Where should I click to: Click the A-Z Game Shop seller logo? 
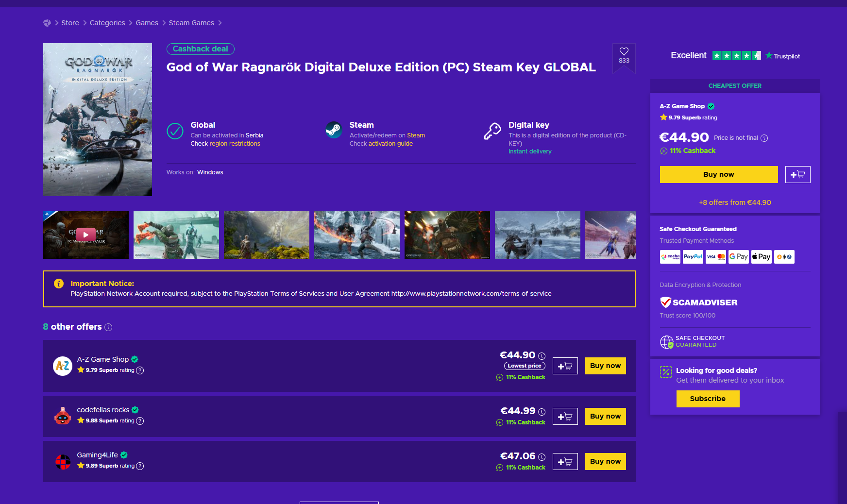pos(63,366)
